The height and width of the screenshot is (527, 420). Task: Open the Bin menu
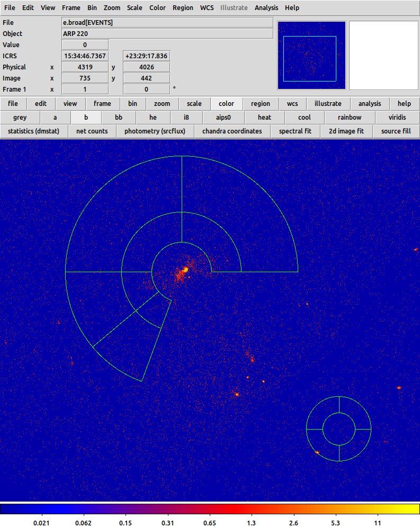(92, 7)
